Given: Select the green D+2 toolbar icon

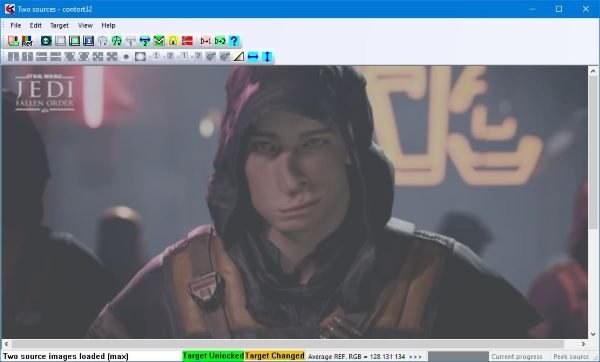Looking at the screenshot, I should click(220, 41).
